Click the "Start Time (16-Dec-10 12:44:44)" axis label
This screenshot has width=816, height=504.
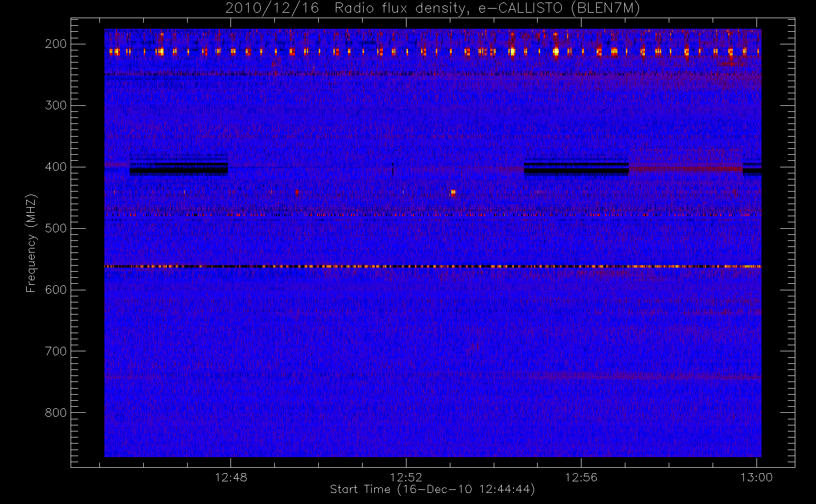point(432,489)
